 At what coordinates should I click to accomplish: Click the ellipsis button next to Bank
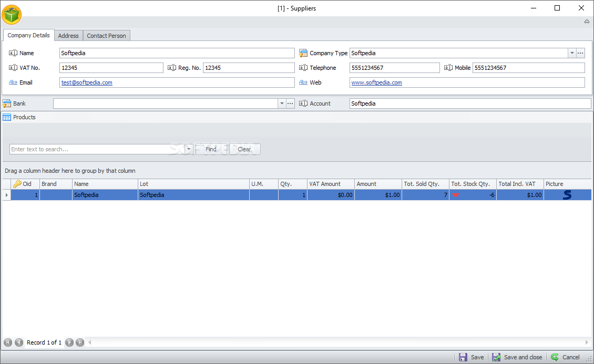[290, 103]
